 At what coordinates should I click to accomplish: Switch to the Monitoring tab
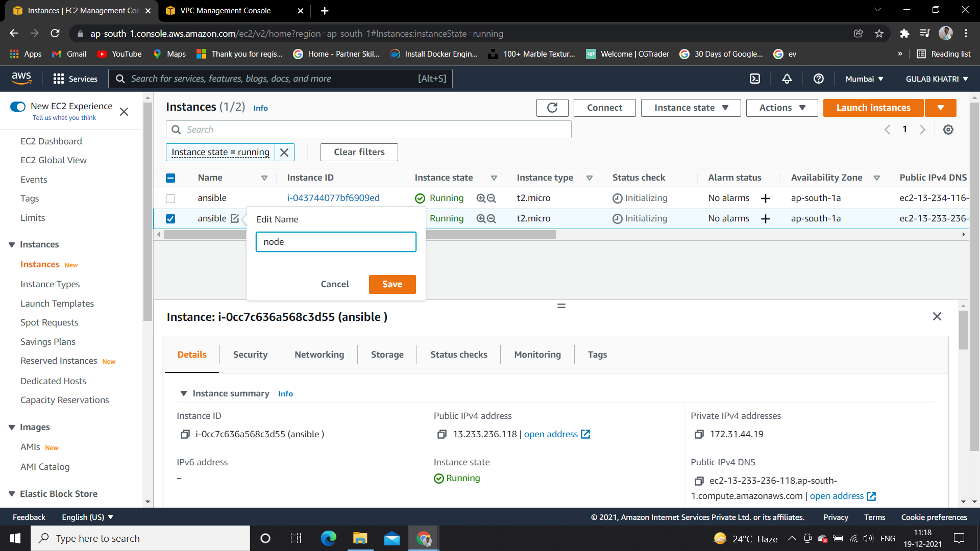[537, 354]
